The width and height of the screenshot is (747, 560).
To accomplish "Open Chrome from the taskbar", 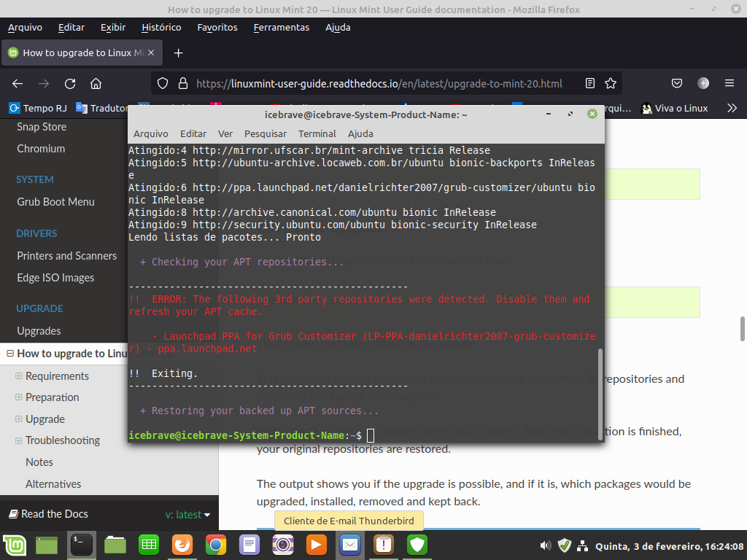I will [215, 544].
